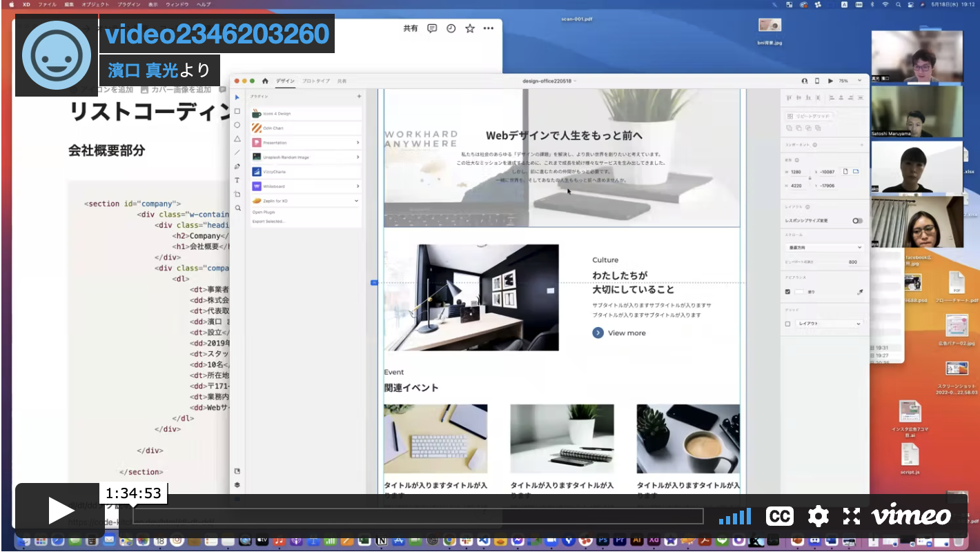
Task: Click Open Plugin under Zeplin
Action: [x=264, y=213]
